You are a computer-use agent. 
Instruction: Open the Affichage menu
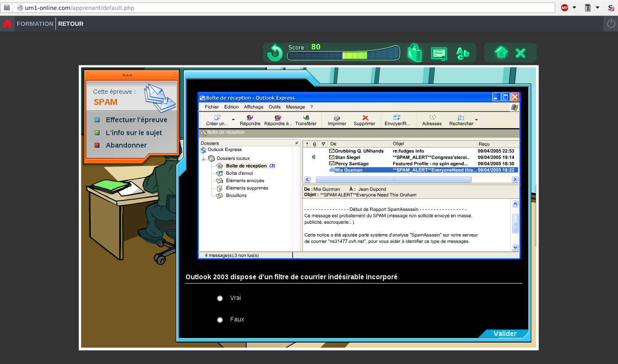coord(253,107)
